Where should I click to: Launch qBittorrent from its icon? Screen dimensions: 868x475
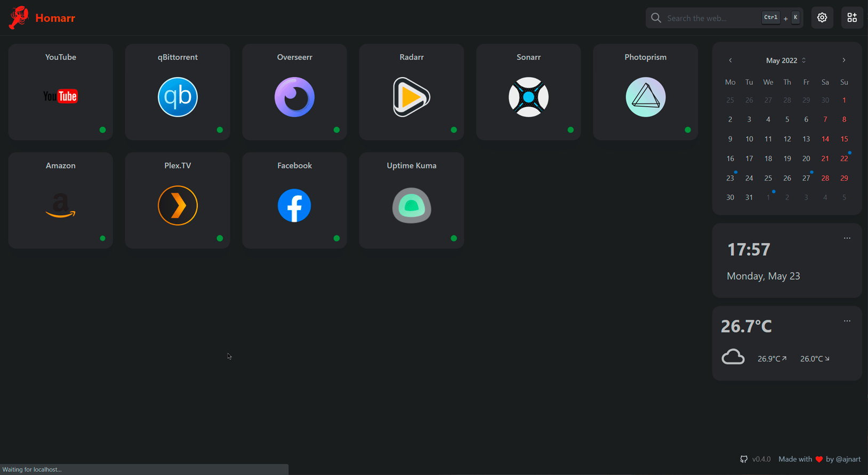(x=178, y=97)
